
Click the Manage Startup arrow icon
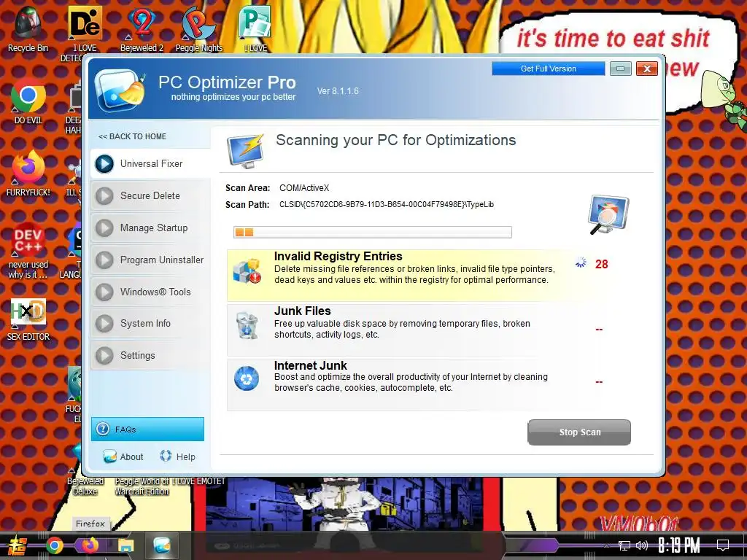[x=104, y=228]
